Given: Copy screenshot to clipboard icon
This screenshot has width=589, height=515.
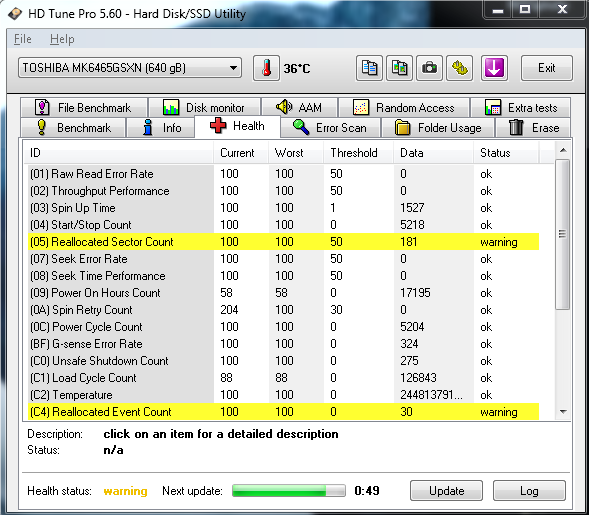Looking at the screenshot, I should (x=399, y=68).
